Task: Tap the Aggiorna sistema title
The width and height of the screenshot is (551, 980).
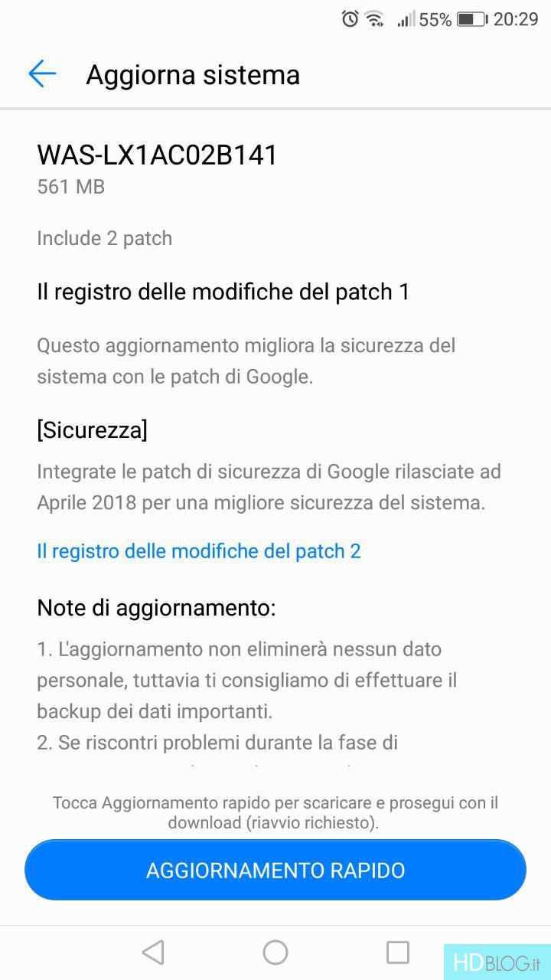Action: pos(193,74)
